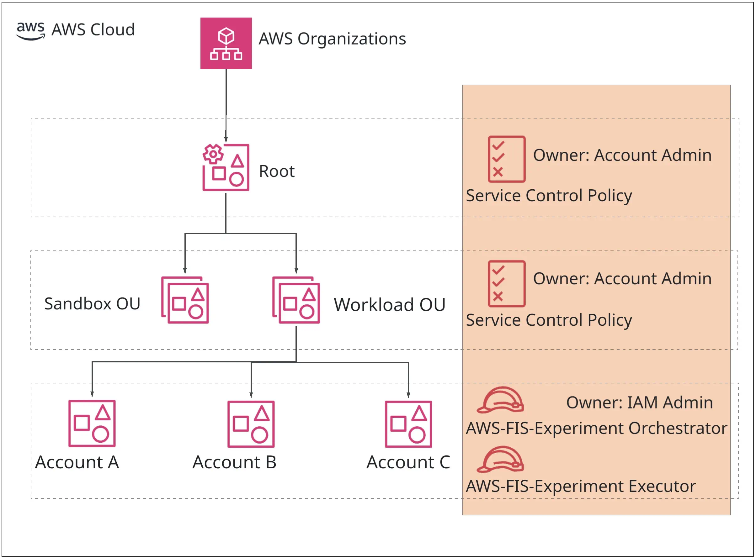
Task: Select the Account B icon
Action: click(x=251, y=424)
